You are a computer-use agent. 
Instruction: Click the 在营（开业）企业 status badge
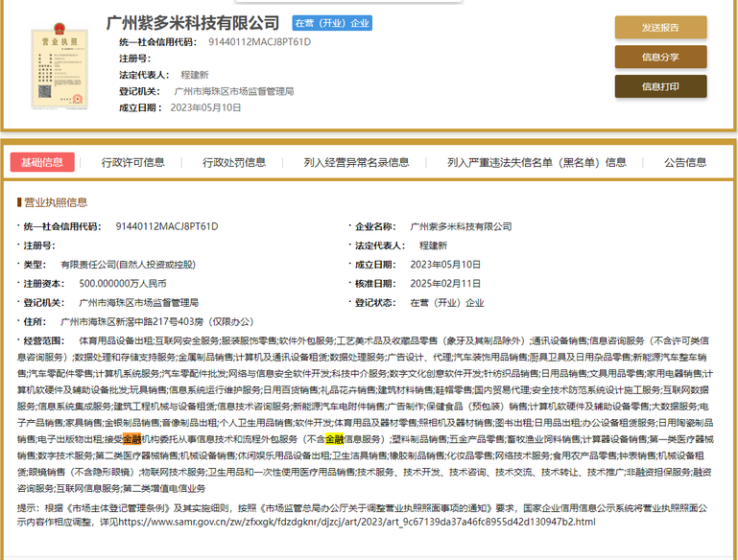[x=332, y=23]
